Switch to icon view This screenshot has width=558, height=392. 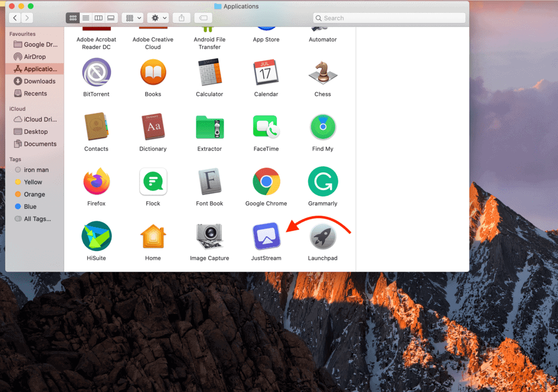(x=73, y=18)
